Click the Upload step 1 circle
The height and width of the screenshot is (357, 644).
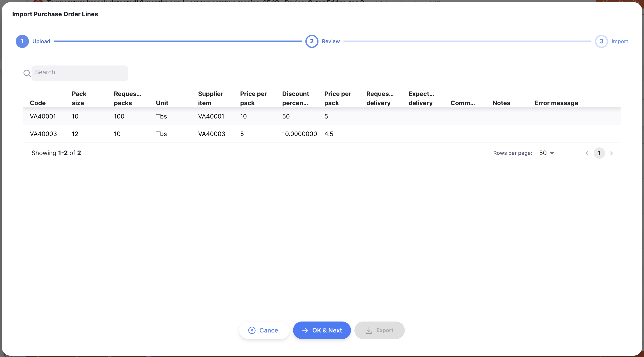(22, 41)
